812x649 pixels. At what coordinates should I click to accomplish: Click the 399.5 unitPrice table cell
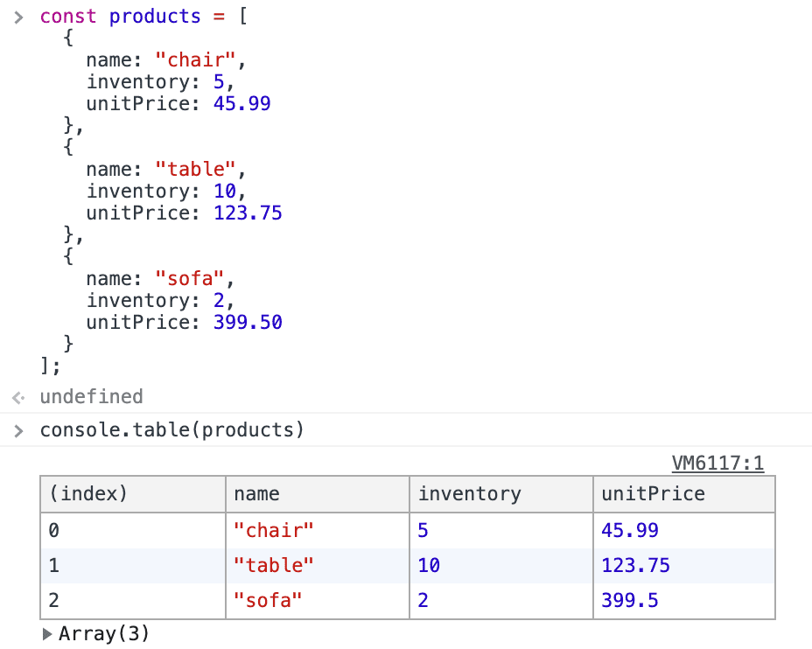630,601
